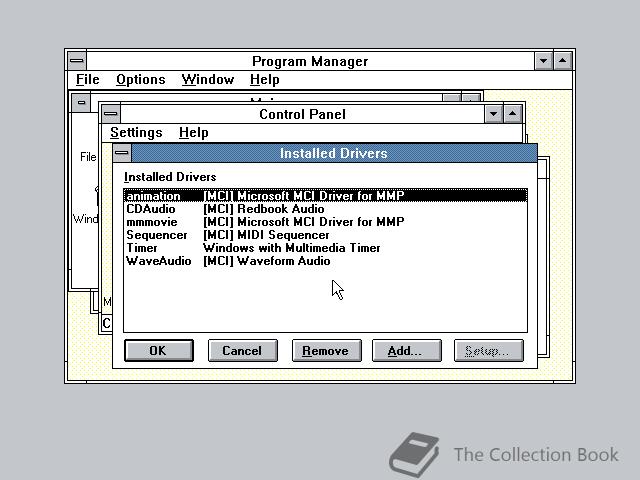Open the Control Panel Settings menu
The image size is (640, 480).
136,132
